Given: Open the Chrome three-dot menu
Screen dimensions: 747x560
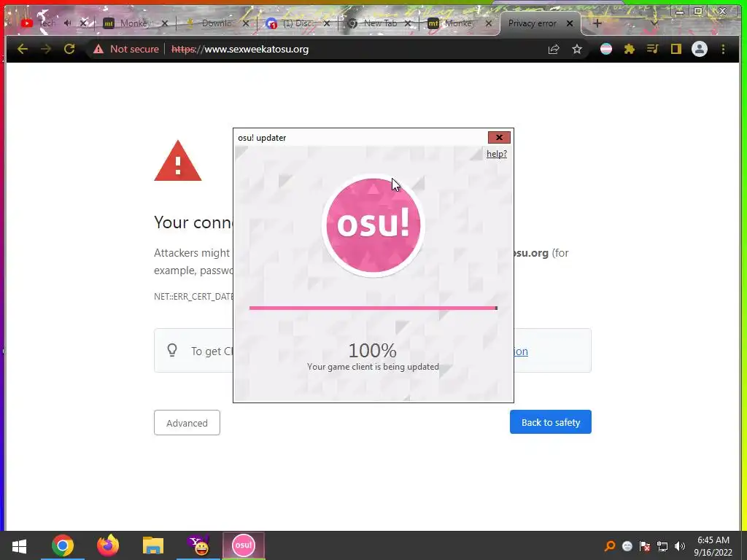Looking at the screenshot, I should point(723,49).
